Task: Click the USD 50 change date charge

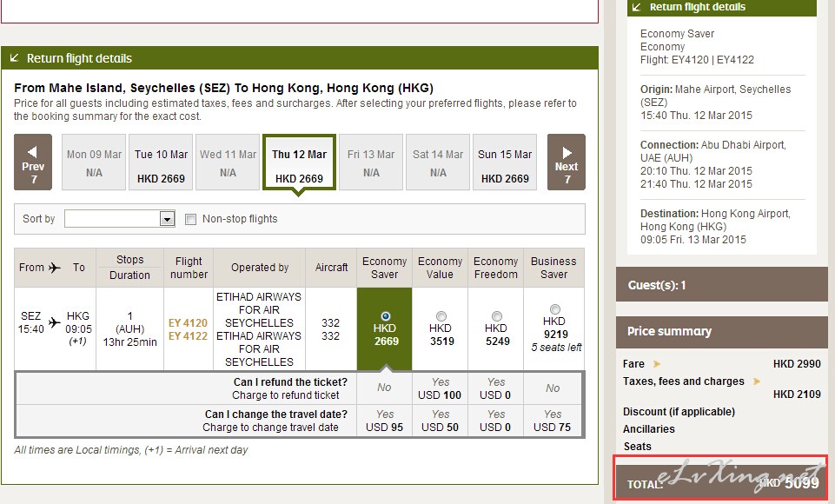Action: [440, 428]
